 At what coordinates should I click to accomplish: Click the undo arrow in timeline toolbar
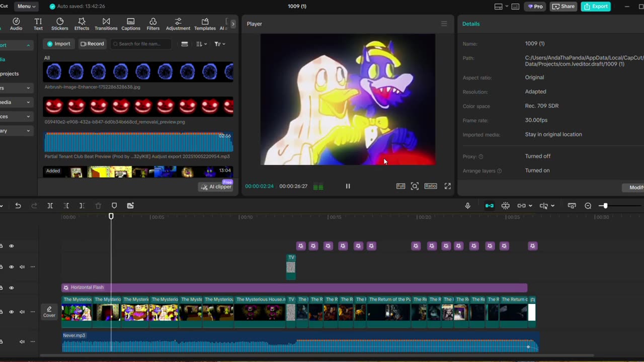coord(18,206)
